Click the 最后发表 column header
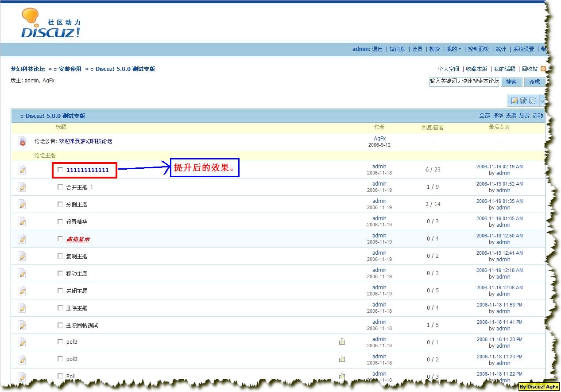Viewport: 561px width, 392px height. [499, 127]
